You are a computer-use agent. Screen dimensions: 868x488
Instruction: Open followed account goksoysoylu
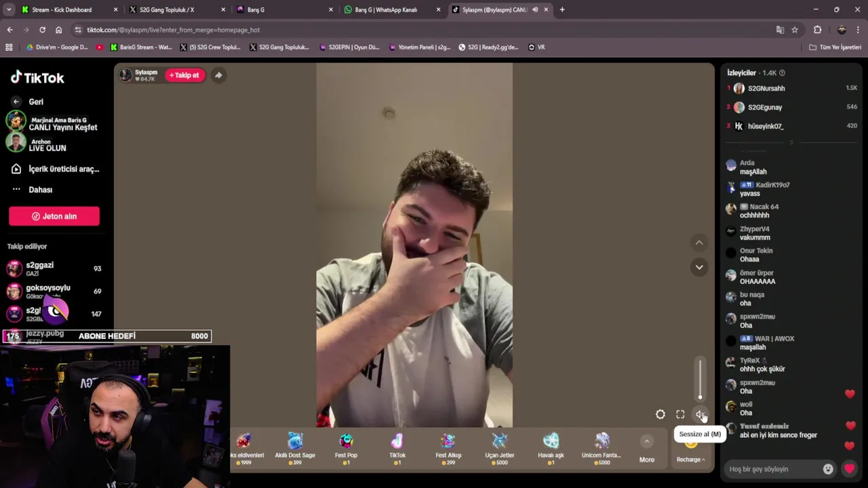click(54, 291)
